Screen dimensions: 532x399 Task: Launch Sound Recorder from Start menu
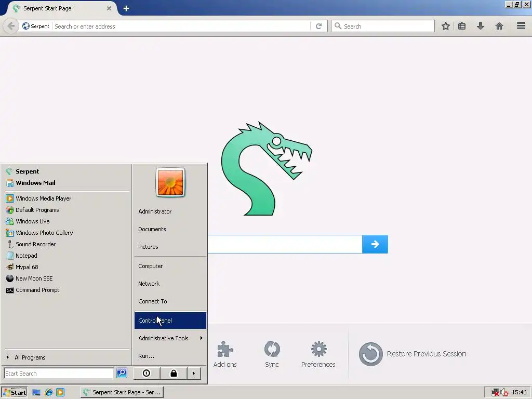point(66,244)
